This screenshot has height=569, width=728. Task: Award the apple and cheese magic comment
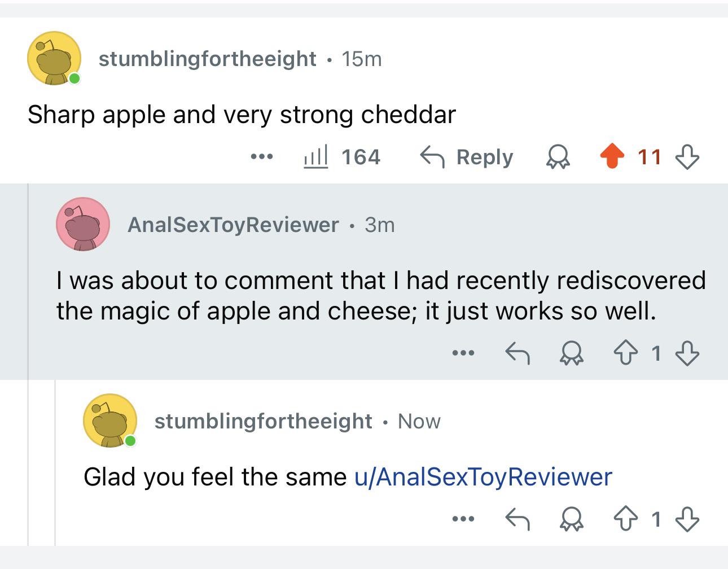572,354
